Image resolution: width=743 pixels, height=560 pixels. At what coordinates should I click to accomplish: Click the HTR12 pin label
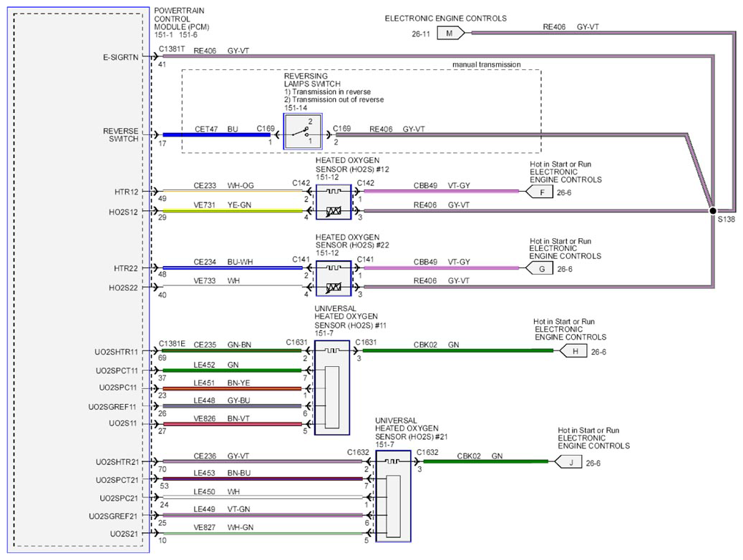point(127,192)
